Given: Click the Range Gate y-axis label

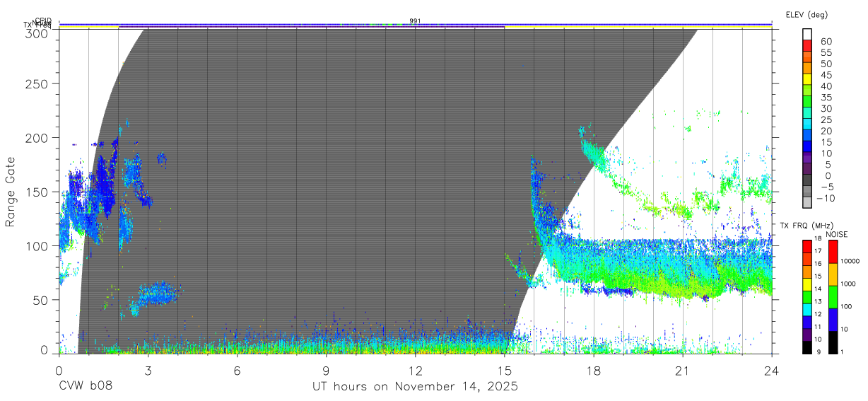Looking at the screenshot, I should click(11, 192).
